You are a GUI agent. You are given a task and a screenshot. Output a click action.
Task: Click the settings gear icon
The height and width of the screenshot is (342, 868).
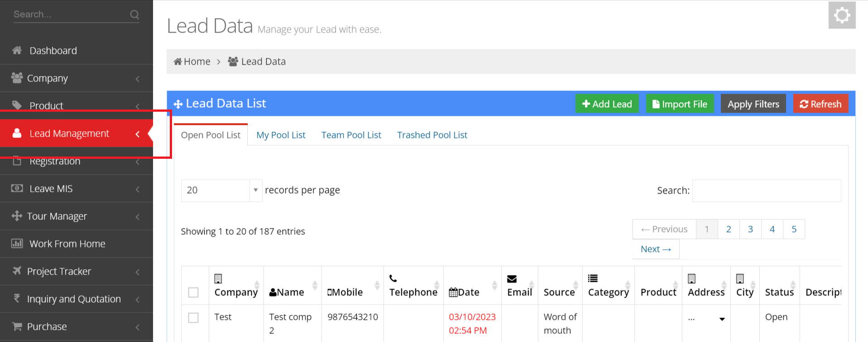click(842, 15)
